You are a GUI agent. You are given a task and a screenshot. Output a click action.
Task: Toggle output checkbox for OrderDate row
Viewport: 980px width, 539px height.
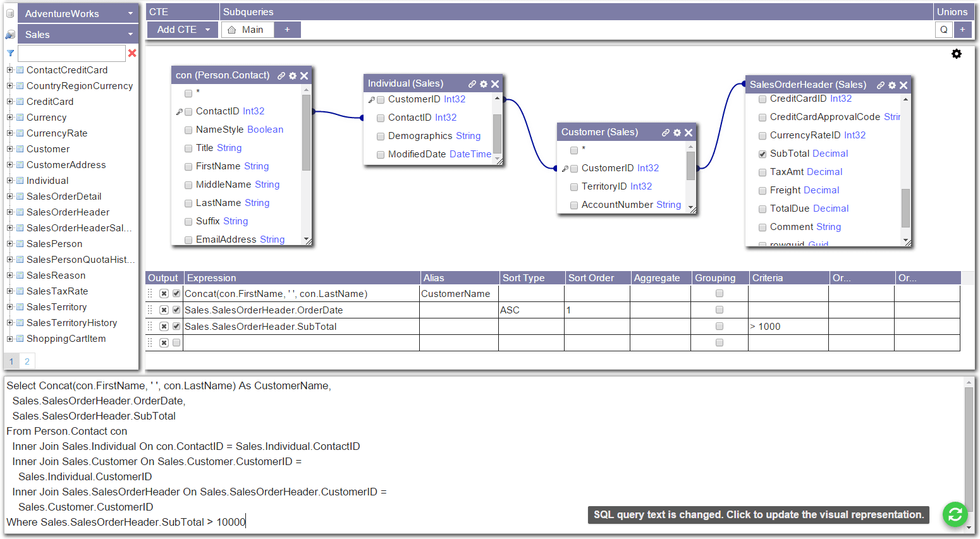coord(176,310)
